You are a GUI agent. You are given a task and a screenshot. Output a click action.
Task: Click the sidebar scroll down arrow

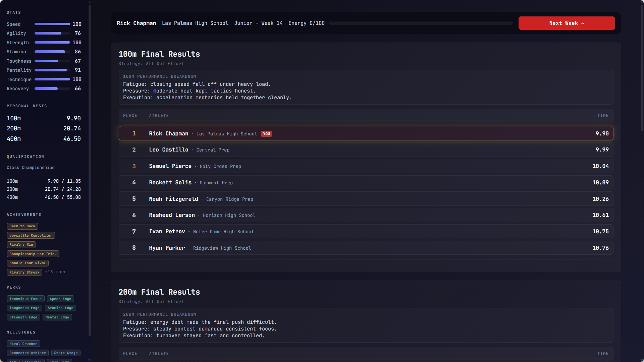[90, 360]
